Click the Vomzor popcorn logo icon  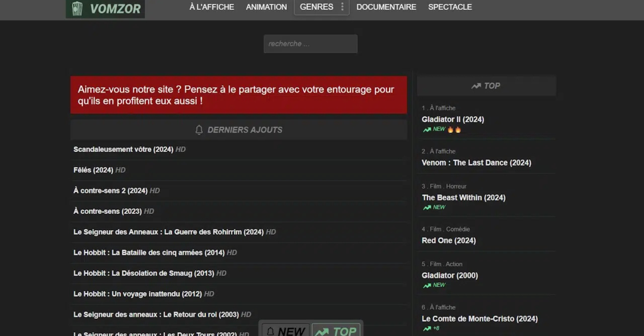point(77,8)
